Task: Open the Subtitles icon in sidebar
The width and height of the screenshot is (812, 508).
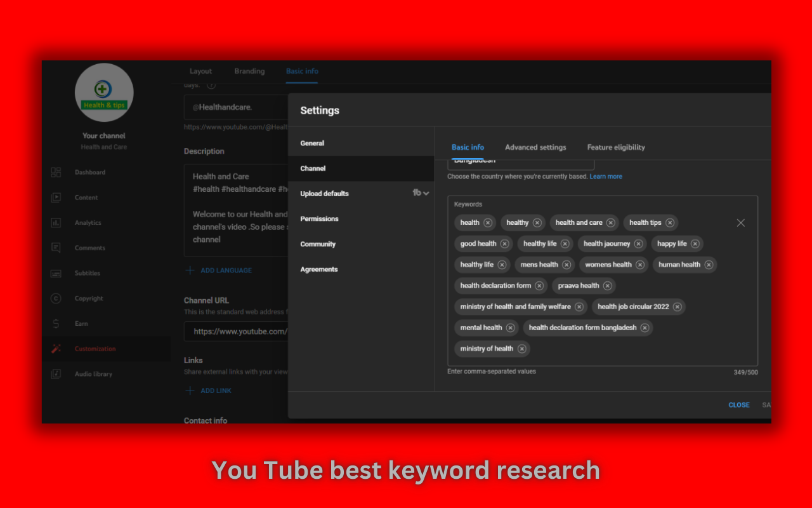Action: click(56, 274)
